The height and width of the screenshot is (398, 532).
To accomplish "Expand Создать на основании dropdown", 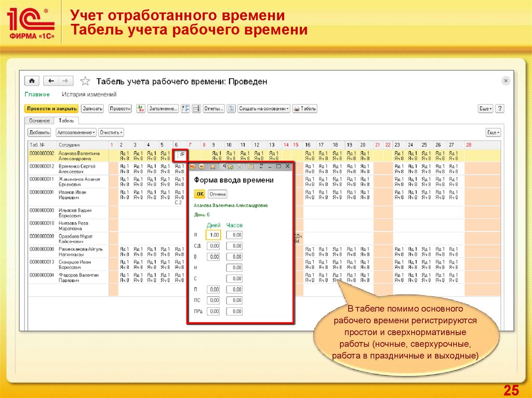I will (x=264, y=108).
